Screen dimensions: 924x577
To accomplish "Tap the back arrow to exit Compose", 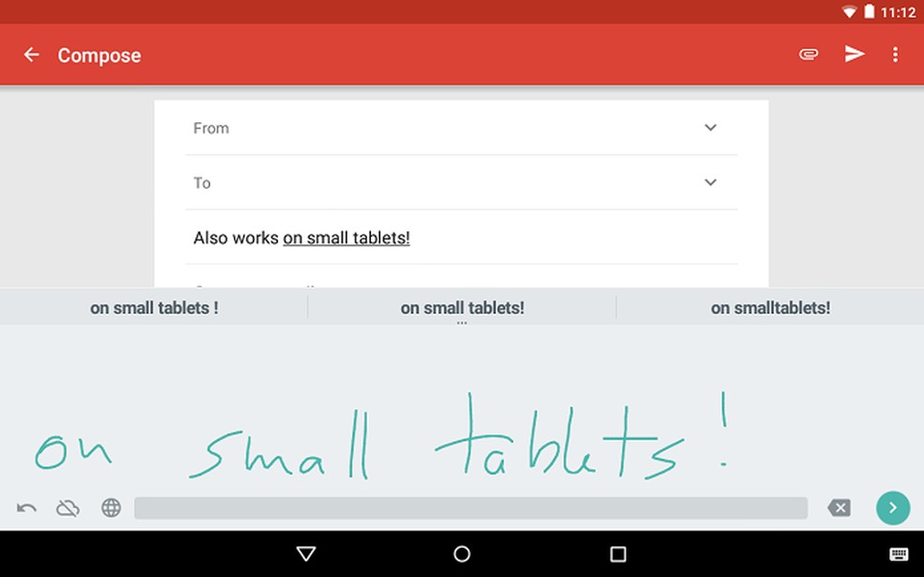I will [31, 54].
